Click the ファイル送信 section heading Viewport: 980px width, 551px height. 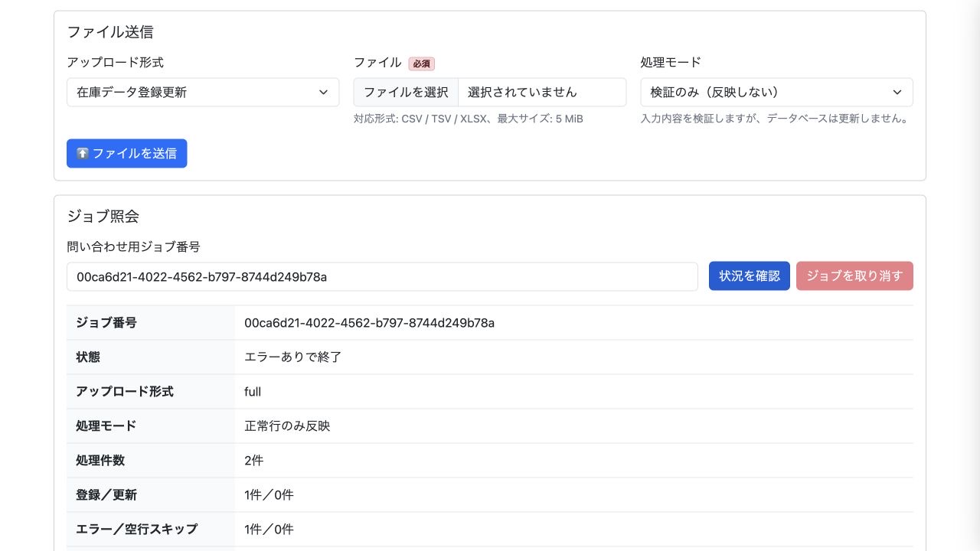click(110, 32)
